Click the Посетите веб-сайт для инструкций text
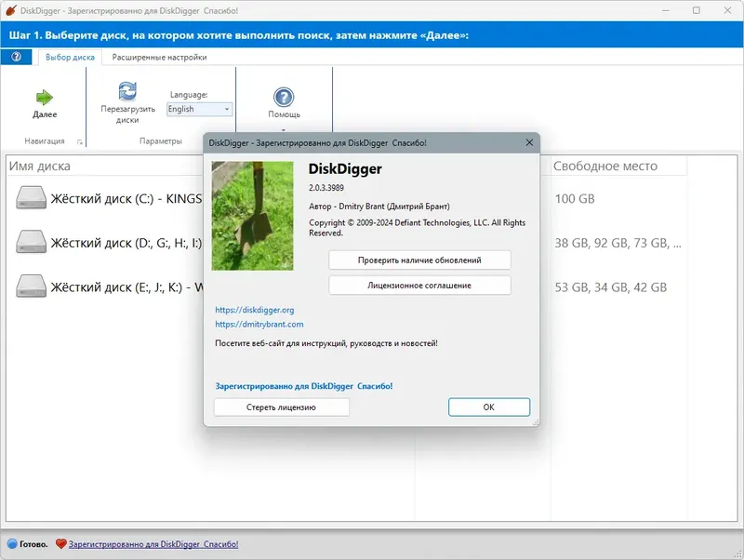 [x=326, y=343]
